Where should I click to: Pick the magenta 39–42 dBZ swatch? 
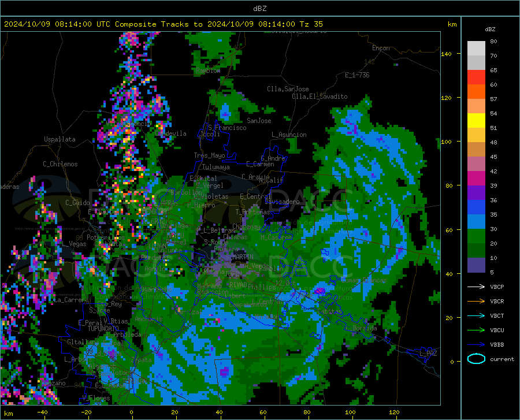pos(476,179)
